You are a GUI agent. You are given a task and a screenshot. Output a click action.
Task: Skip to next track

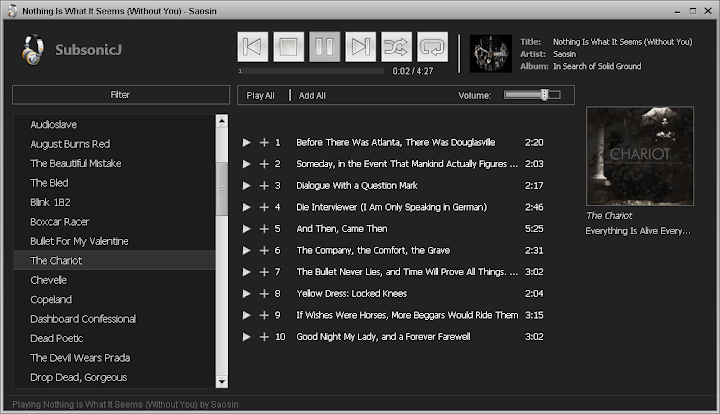[x=360, y=47]
